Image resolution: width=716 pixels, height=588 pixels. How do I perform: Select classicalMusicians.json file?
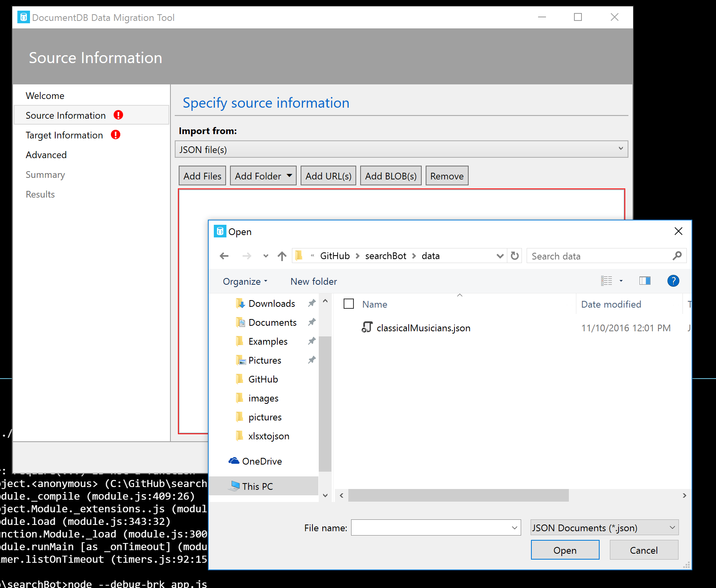point(423,328)
